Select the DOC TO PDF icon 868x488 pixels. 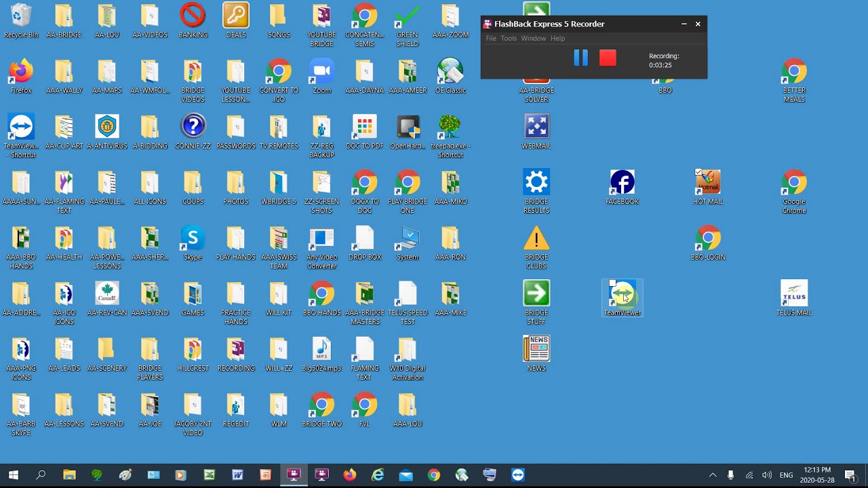point(365,132)
